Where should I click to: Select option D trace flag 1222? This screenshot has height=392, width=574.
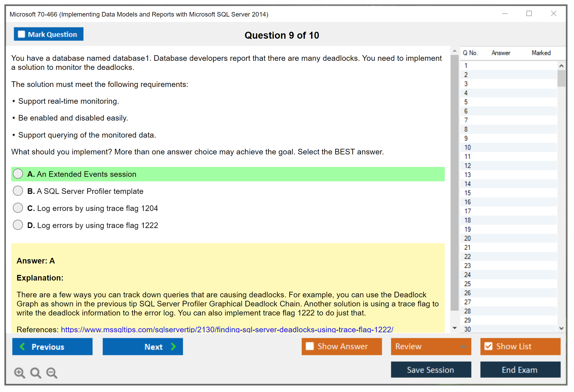tap(18, 225)
